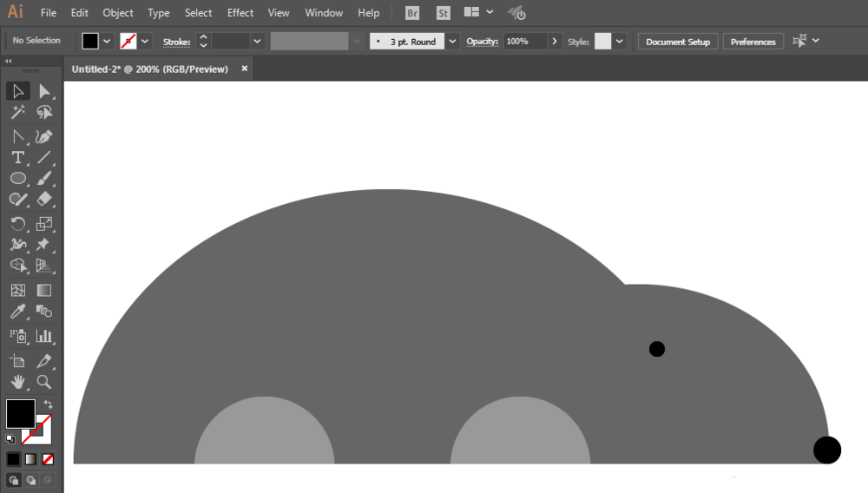This screenshot has height=493, width=868.
Task: Pick the Eraser tool
Action: 44,200
